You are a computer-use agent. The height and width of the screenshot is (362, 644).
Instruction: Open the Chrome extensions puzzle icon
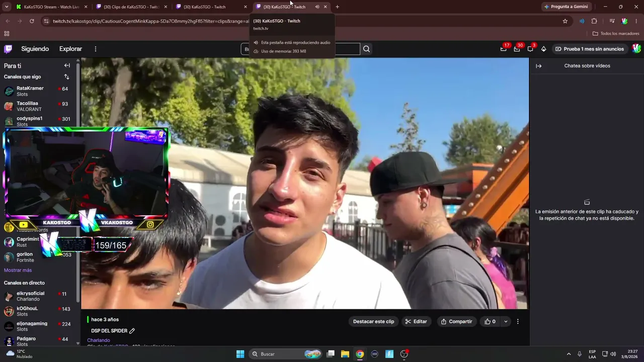pyautogui.click(x=594, y=21)
